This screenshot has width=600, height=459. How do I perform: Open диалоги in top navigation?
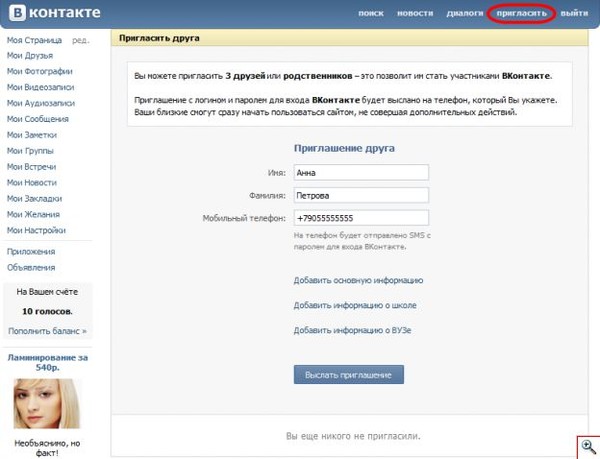point(465,13)
